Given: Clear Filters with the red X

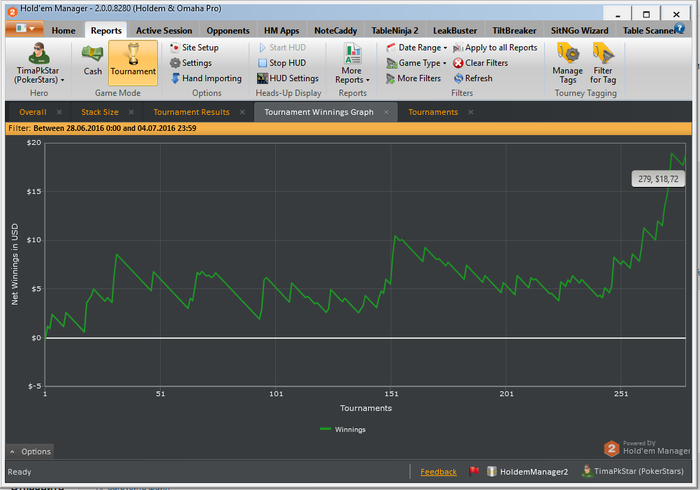Looking at the screenshot, I should pos(480,63).
